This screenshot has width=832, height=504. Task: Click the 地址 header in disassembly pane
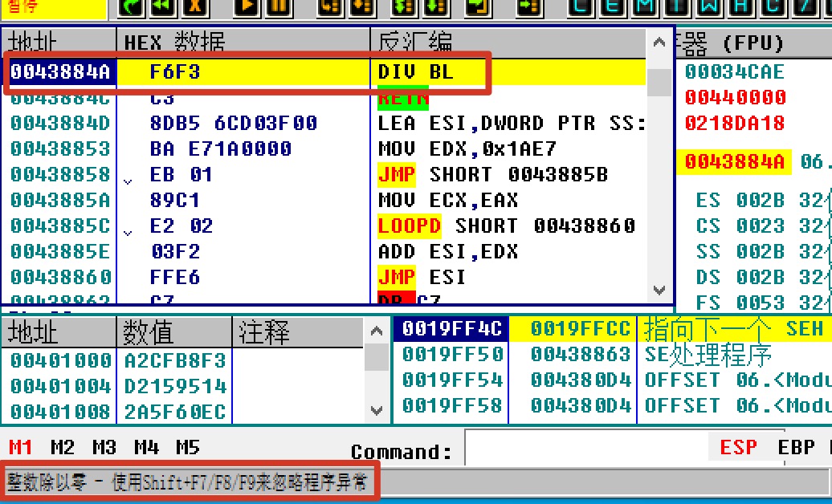(x=59, y=43)
